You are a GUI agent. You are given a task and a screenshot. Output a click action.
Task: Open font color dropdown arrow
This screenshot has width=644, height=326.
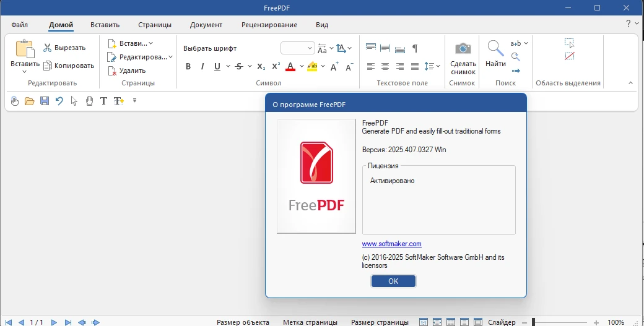(302, 66)
